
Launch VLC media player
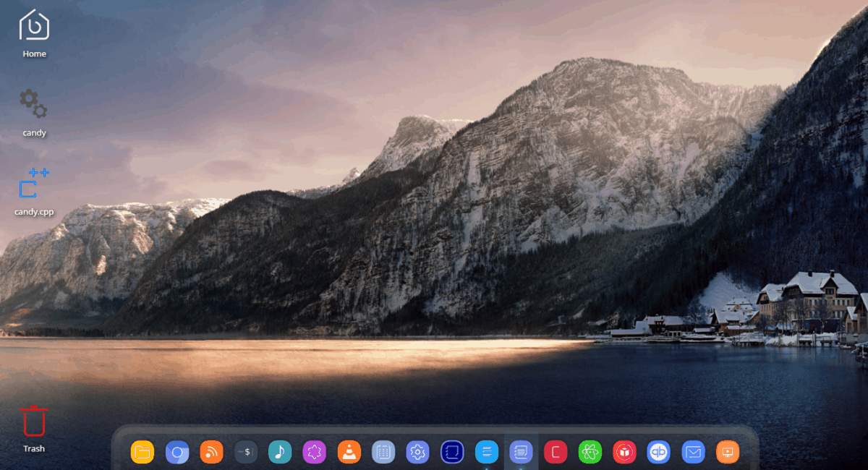348,451
